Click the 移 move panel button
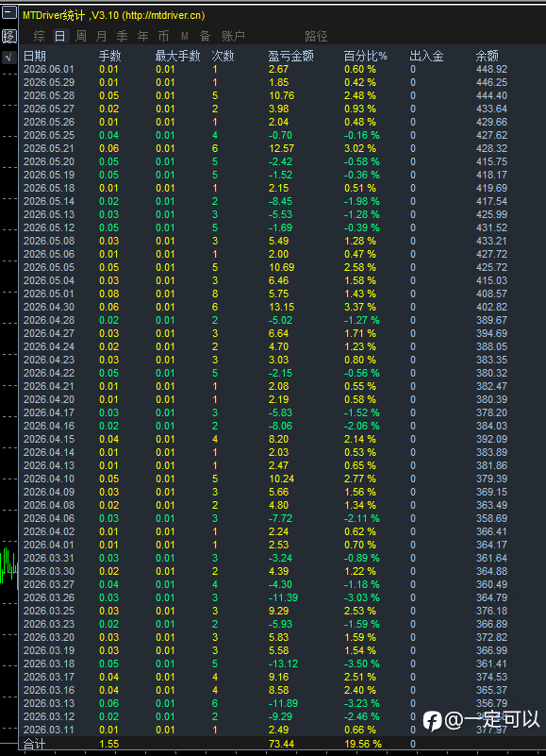 [9, 36]
